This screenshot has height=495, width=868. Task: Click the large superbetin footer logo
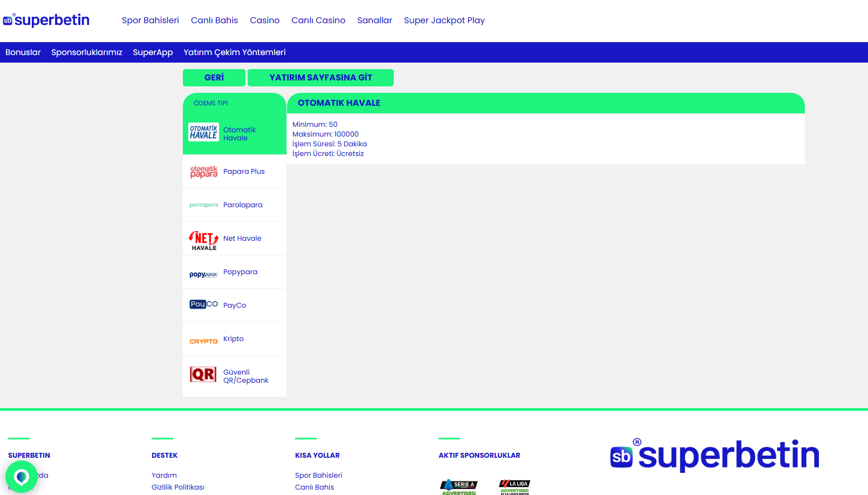coord(715,455)
